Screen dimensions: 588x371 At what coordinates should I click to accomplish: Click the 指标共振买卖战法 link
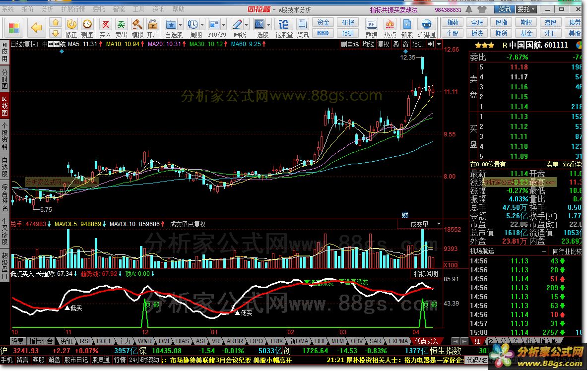coord(394,10)
